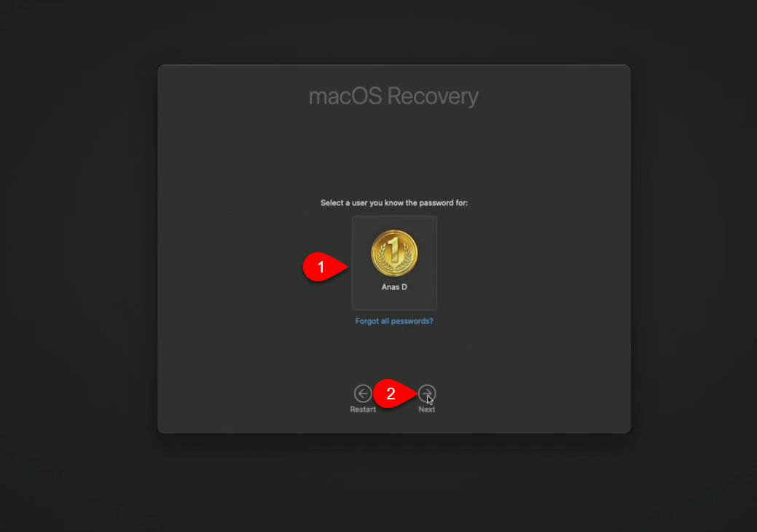Click empty space inside the user tile below the name
Image resolution: width=757 pixels, height=532 pixels.
(x=394, y=300)
